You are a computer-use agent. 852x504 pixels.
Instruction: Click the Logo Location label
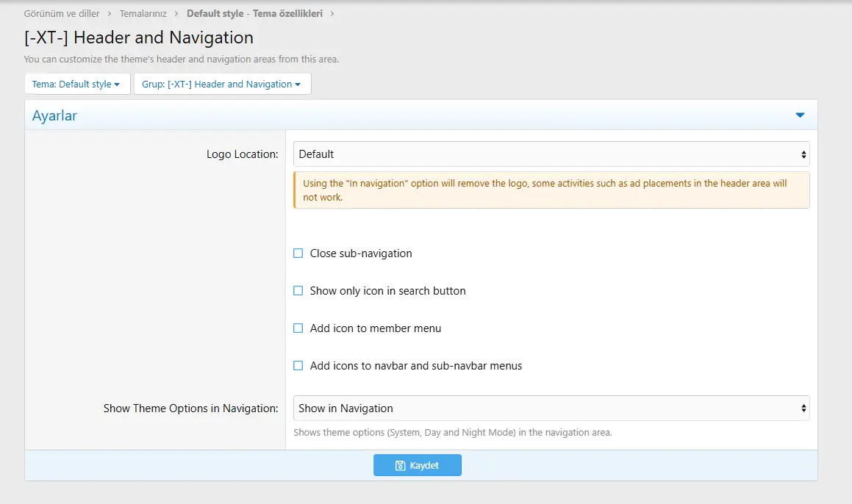pyautogui.click(x=242, y=154)
